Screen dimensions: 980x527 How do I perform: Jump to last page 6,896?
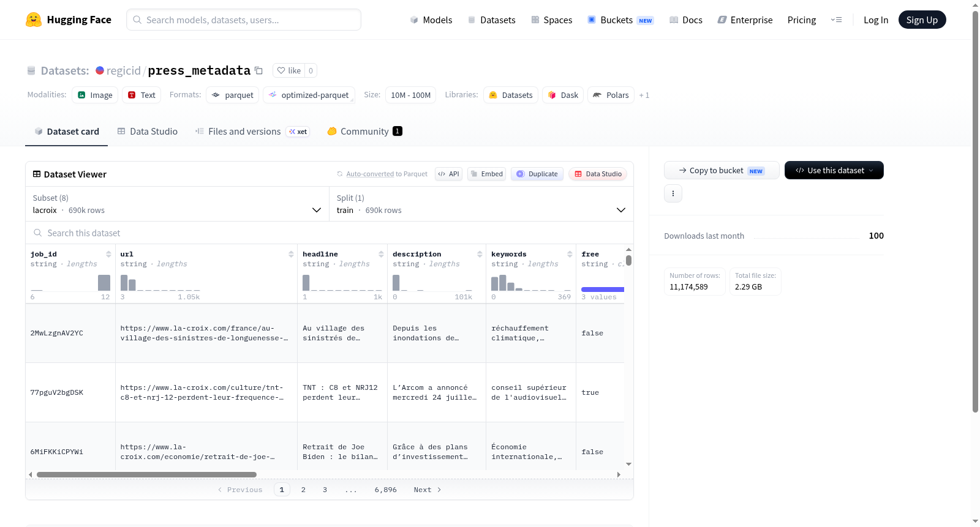coord(386,490)
